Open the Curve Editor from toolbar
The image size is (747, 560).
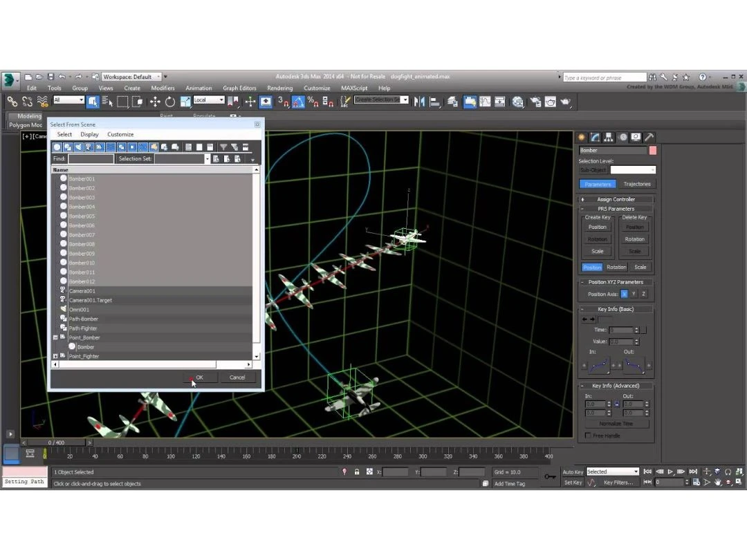tap(485, 102)
